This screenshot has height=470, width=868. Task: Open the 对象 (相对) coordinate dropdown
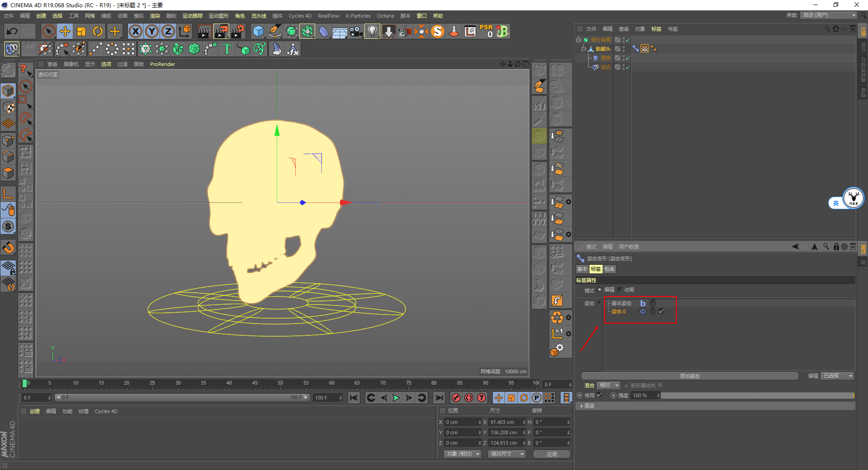point(462,454)
